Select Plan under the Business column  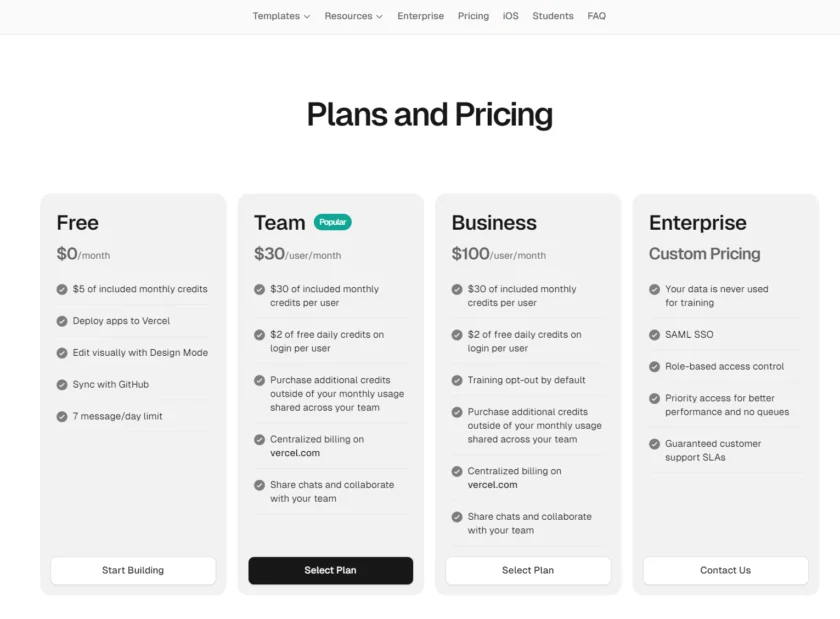pos(527,570)
